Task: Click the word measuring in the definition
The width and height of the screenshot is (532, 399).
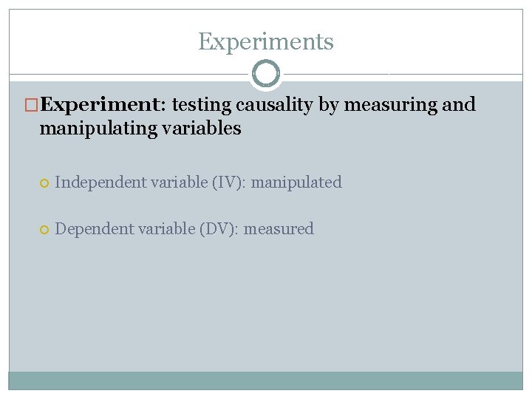Action: [x=391, y=105]
